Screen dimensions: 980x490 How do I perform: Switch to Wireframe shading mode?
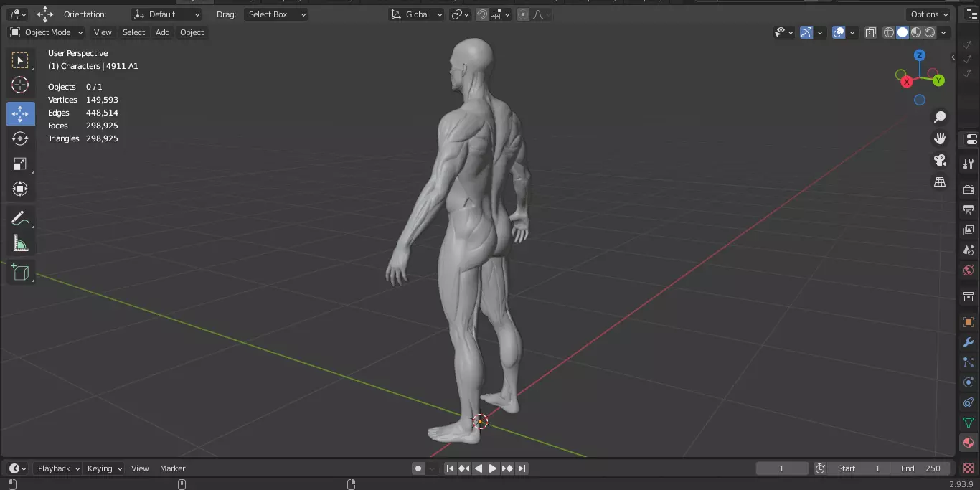[x=889, y=32]
